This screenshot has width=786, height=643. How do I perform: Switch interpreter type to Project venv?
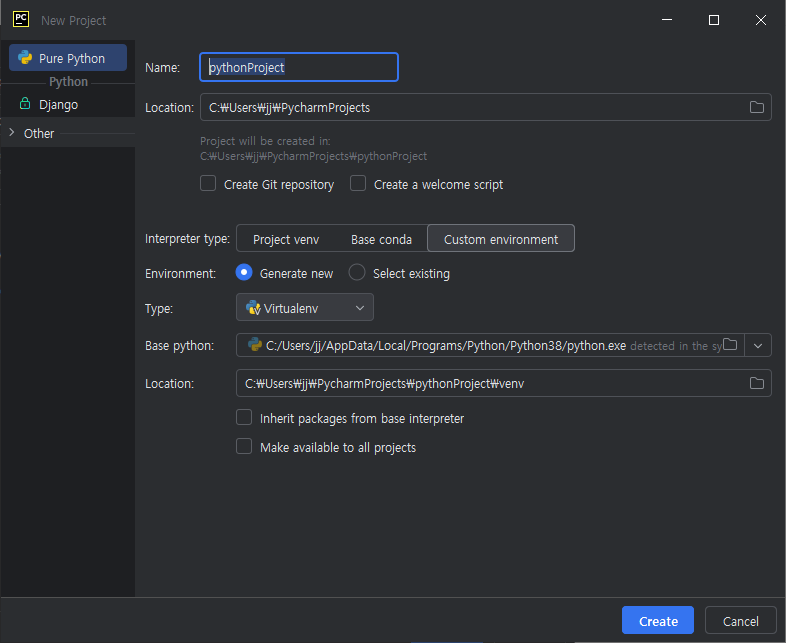tap(286, 239)
